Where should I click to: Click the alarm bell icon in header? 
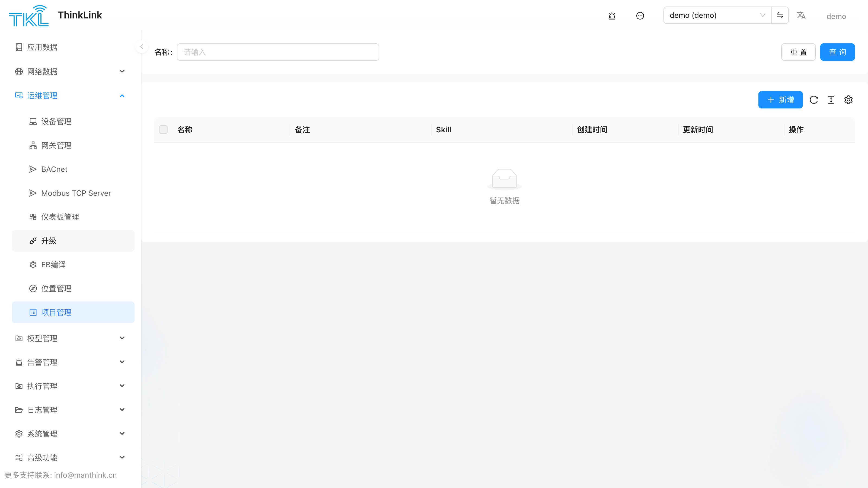[x=612, y=15]
